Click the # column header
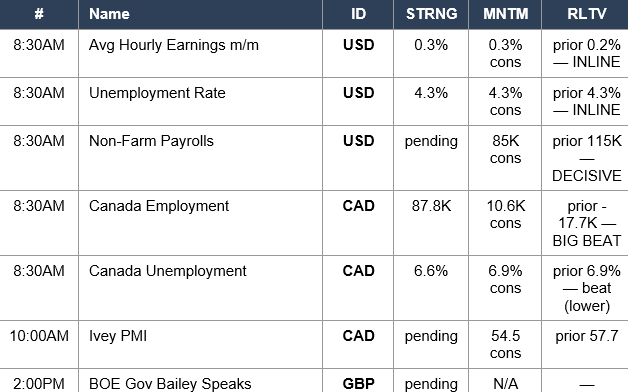Image resolution: width=628 pixels, height=392 pixels. pos(39,14)
